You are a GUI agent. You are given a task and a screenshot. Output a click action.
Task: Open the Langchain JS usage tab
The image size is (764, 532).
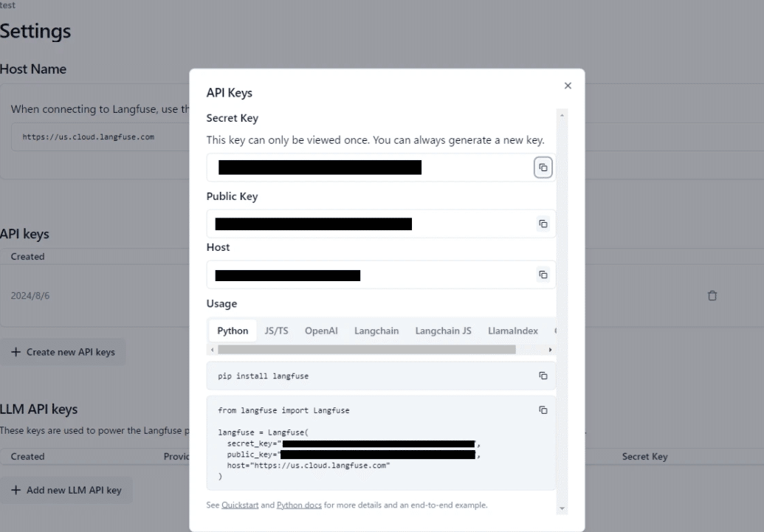click(x=443, y=331)
